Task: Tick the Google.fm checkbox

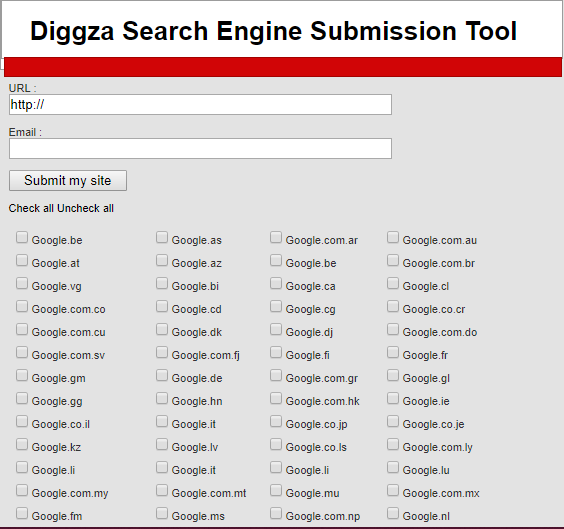Action: pyautogui.click(x=22, y=514)
